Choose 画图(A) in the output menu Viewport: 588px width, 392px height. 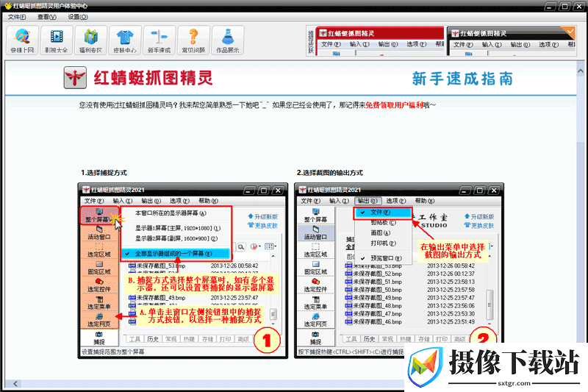click(x=383, y=233)
